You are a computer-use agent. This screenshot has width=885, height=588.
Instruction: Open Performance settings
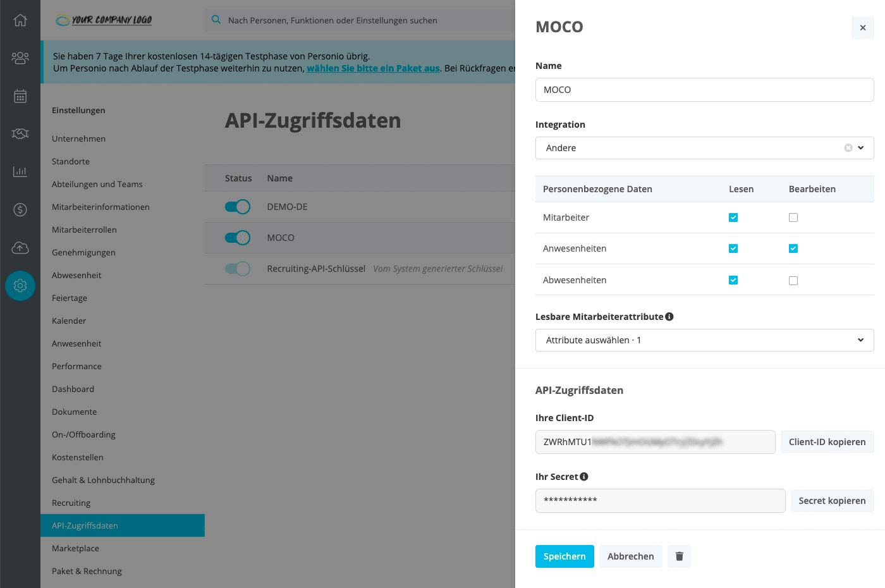(76, 366)
